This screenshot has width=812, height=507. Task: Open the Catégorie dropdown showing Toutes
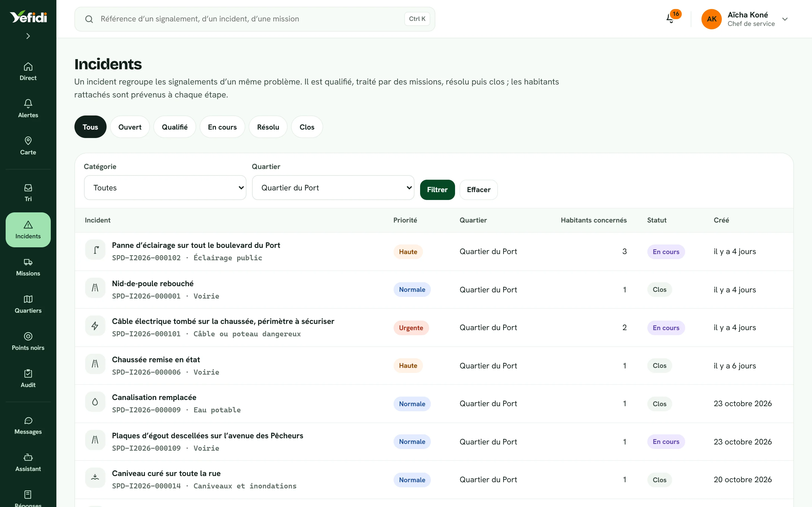165,188
